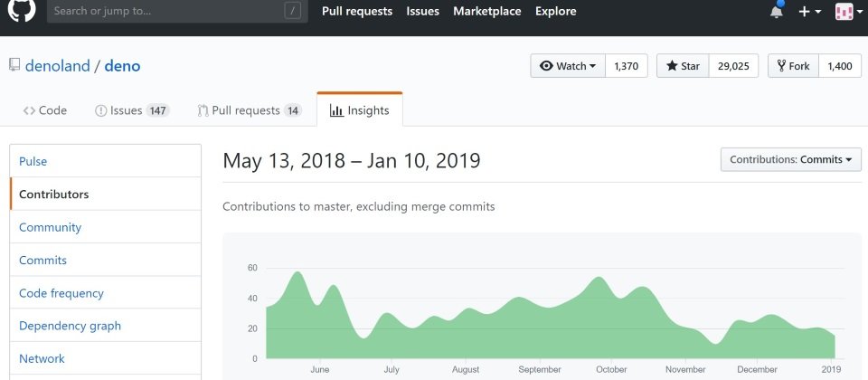
Task: View the 29,025 stargazers count
Action: click(x=733, y=66)
